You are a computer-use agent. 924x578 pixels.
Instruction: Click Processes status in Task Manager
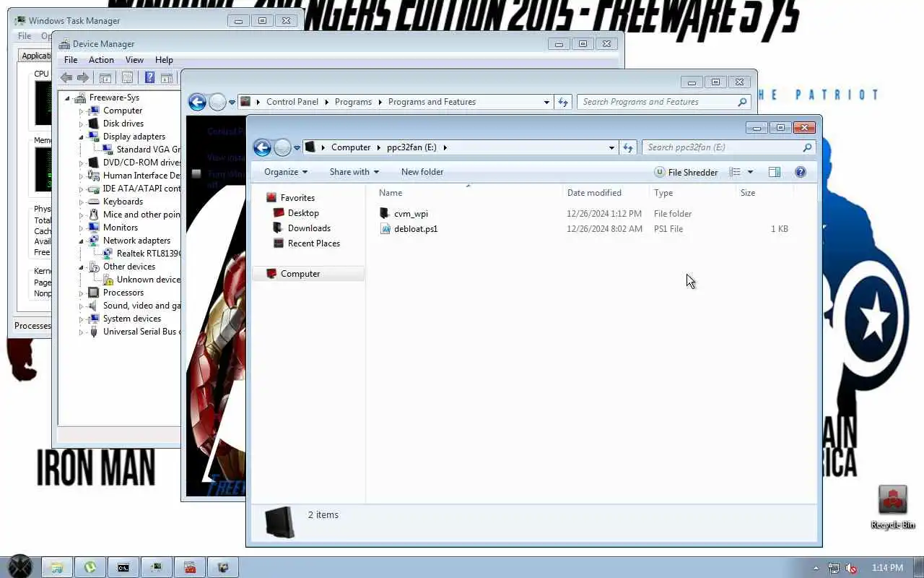tap(32, 326)
